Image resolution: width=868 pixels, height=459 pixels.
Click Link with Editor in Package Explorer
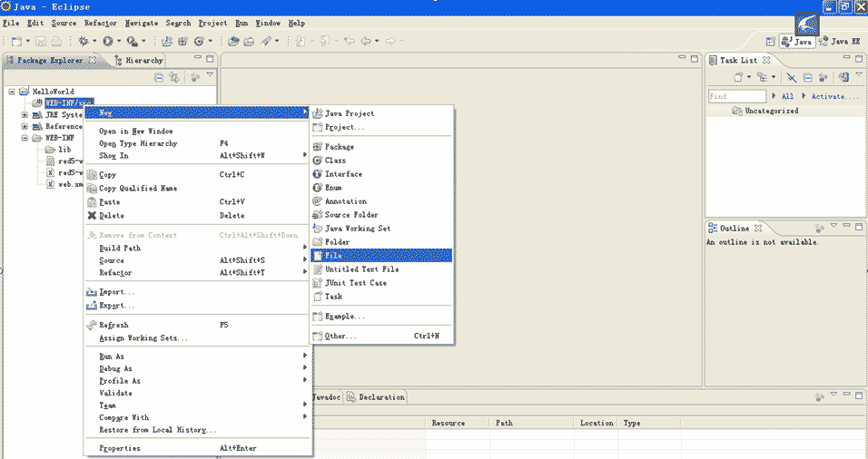[x=174, y=78]
